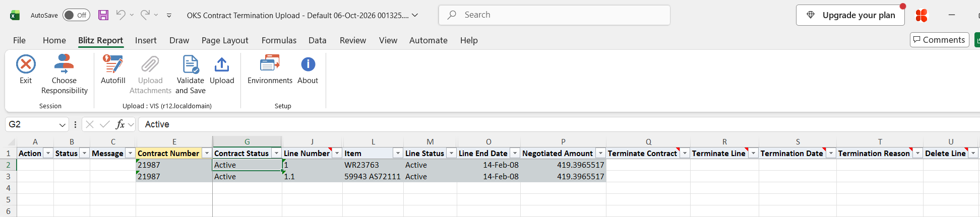Viewport: 980px width, 217px height.
Task: Undo the last action
Action: point(120,15)
